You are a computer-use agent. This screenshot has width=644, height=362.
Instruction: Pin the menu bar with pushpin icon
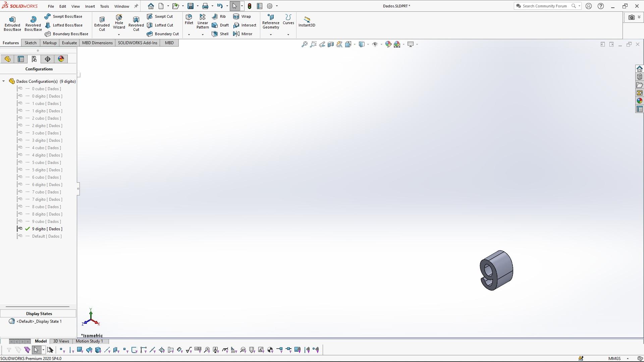(136, 6)
